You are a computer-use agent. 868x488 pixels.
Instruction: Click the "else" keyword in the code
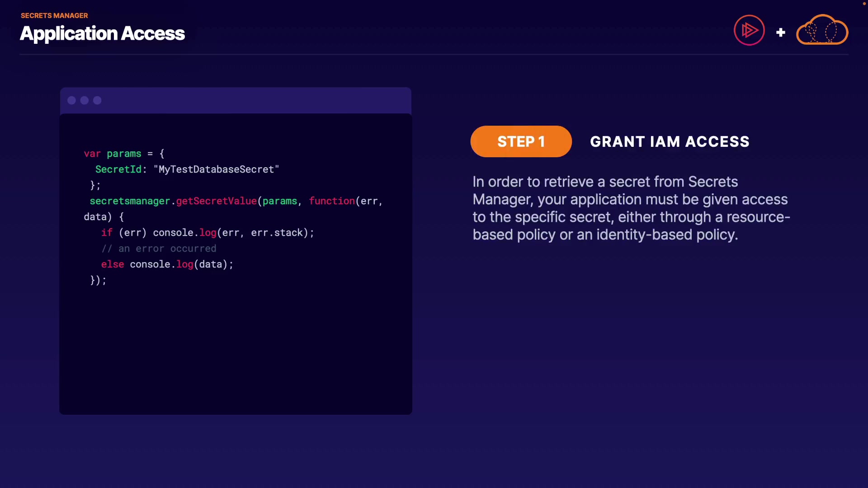coord(112,264)
